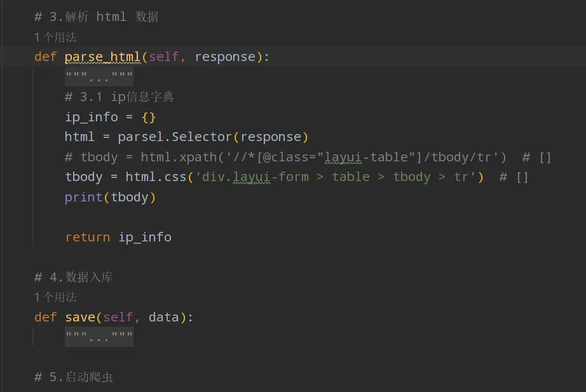Open the usages hint above parse_html
This screenshot has width=586, height=392.
tap(55, 37)
